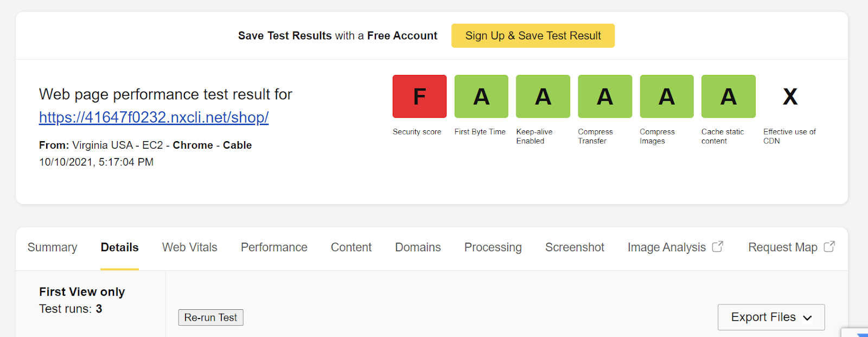Click the external link icon beside Request Map

coord(829,246)
